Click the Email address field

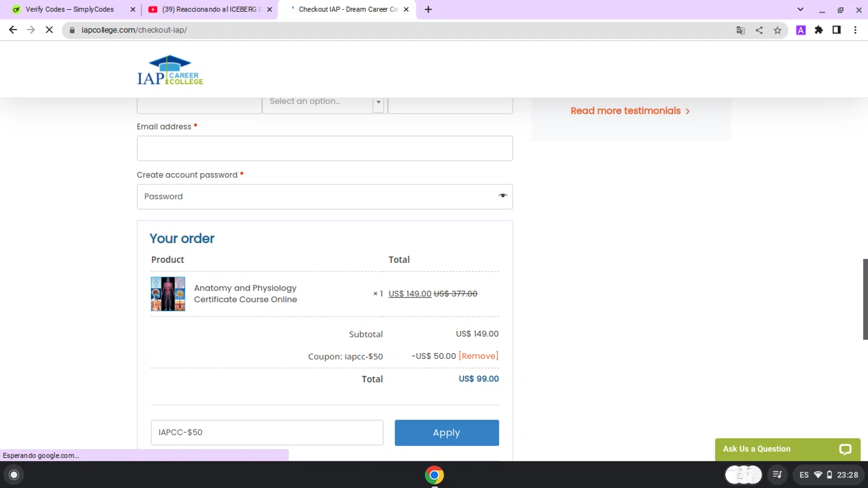325,148
